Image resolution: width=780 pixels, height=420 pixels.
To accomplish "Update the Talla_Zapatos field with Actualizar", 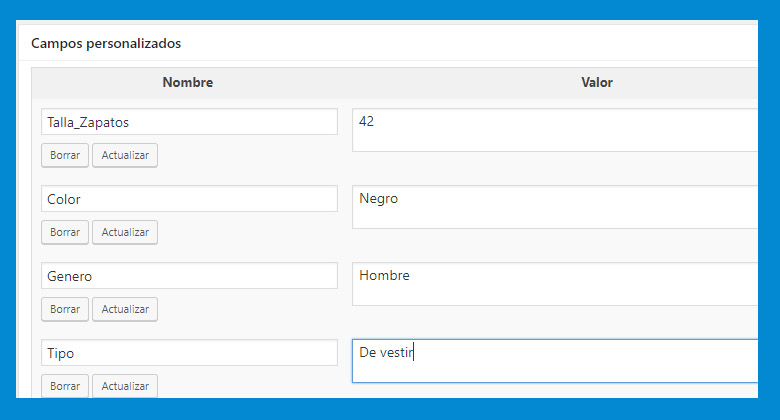I will tap(125, 155).
